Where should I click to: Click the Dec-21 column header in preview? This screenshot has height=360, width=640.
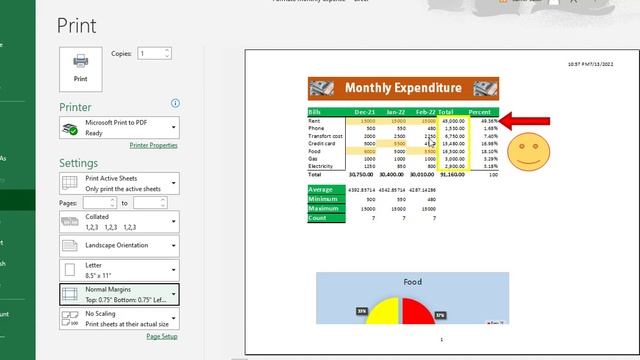click(364, 112)
